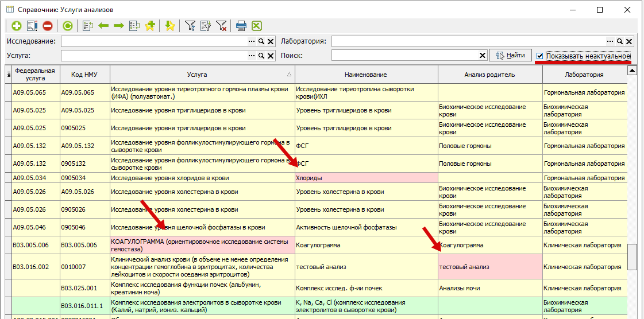Click the Найти button

(x=511, y=55)
